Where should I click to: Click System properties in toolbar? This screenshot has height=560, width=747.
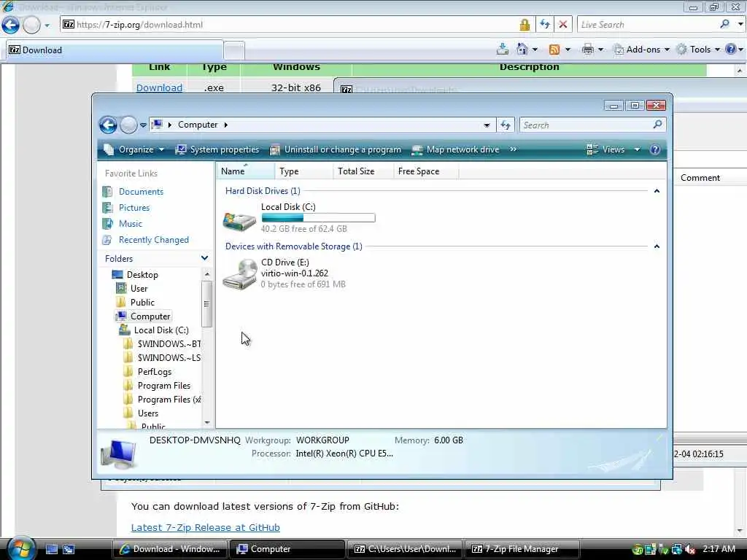217,149
